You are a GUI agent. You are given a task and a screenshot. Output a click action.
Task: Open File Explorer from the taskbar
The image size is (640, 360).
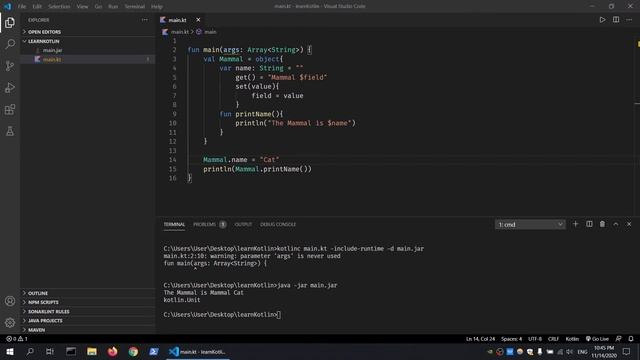92,351
